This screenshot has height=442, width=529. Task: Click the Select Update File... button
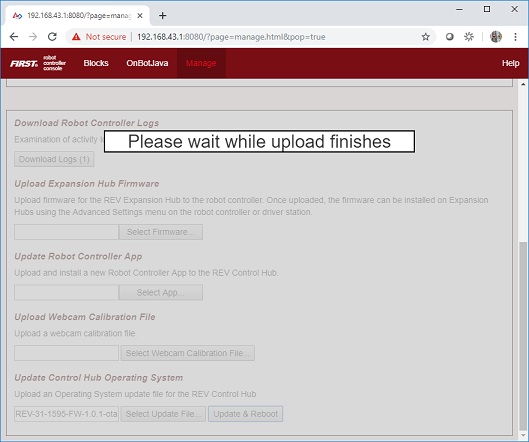163,414
